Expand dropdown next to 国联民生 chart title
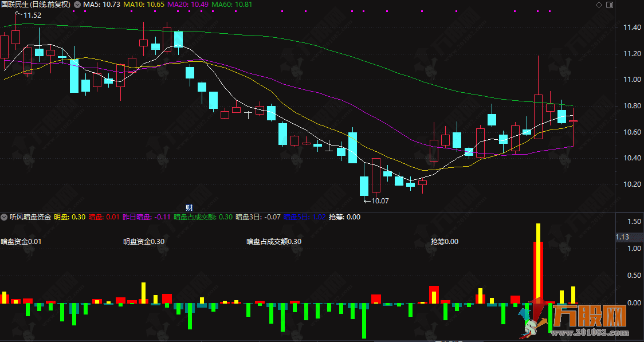The image size is (644, 342). pyautogui.click(x=77, y=5)
